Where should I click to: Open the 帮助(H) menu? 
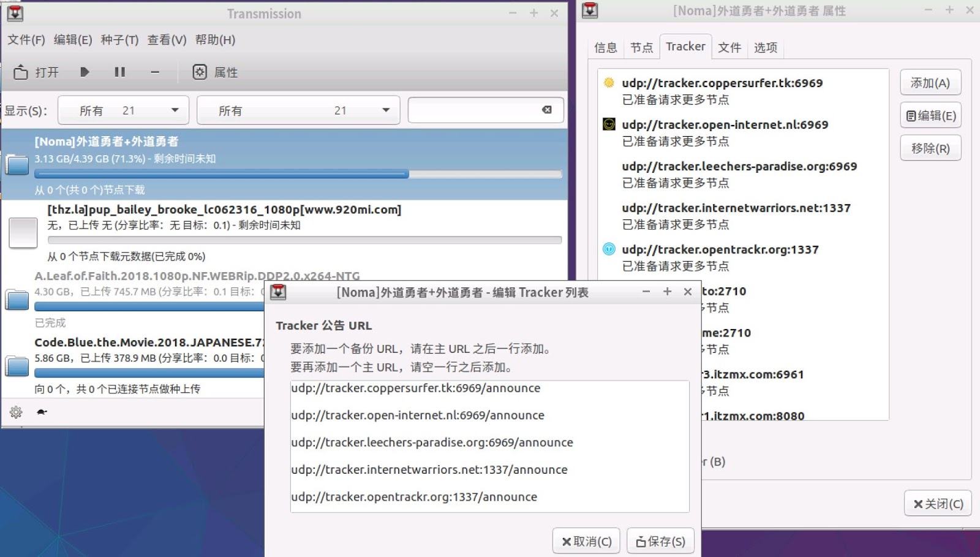click(215, 40)
